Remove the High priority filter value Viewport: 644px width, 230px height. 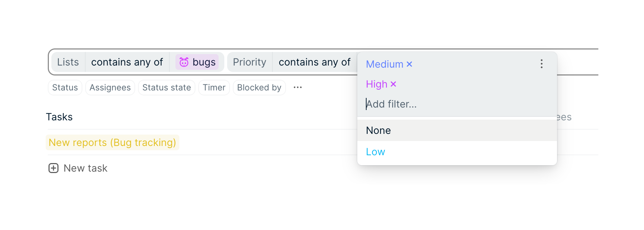[x=393, y=84]
